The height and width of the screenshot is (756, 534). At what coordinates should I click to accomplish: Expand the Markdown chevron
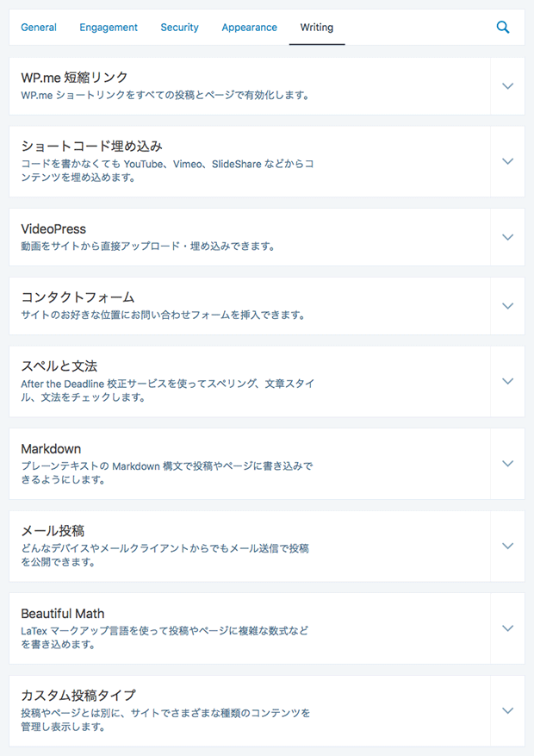[507, 464]
